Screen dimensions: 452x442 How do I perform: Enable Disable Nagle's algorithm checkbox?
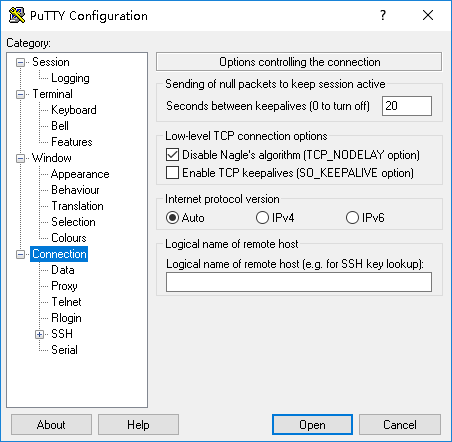pyautogui.click(x=172, y=155)
